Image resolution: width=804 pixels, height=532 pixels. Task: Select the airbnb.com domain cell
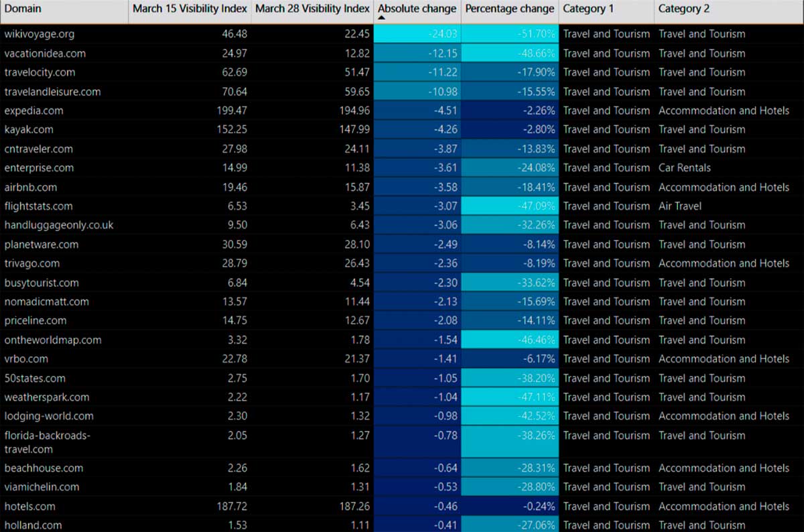coord(64,187)
